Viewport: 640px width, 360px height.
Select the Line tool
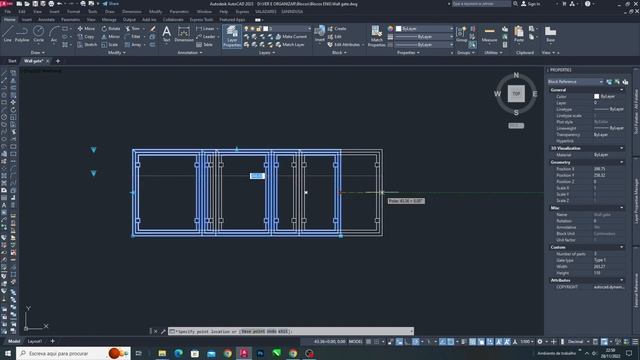(7, 34)
